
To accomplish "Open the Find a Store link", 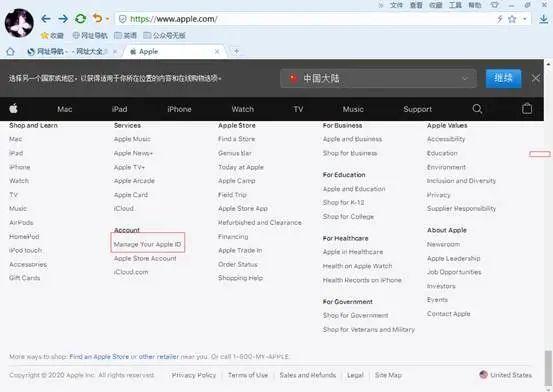I will [x=236, y=139].
